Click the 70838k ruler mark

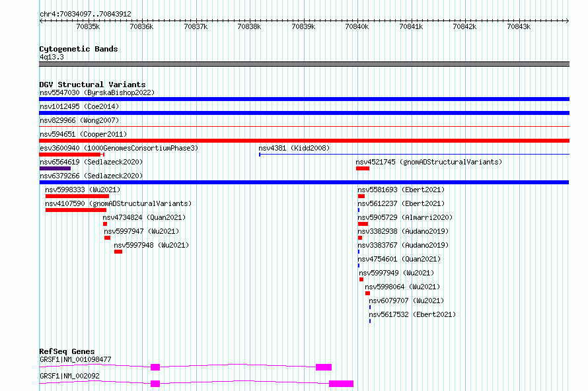tap(249, 26)
